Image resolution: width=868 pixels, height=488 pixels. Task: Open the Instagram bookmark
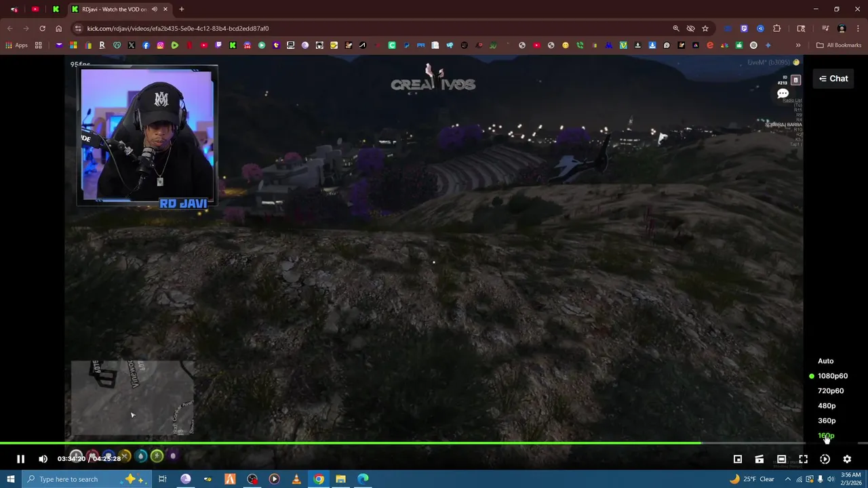pos(160,45)
